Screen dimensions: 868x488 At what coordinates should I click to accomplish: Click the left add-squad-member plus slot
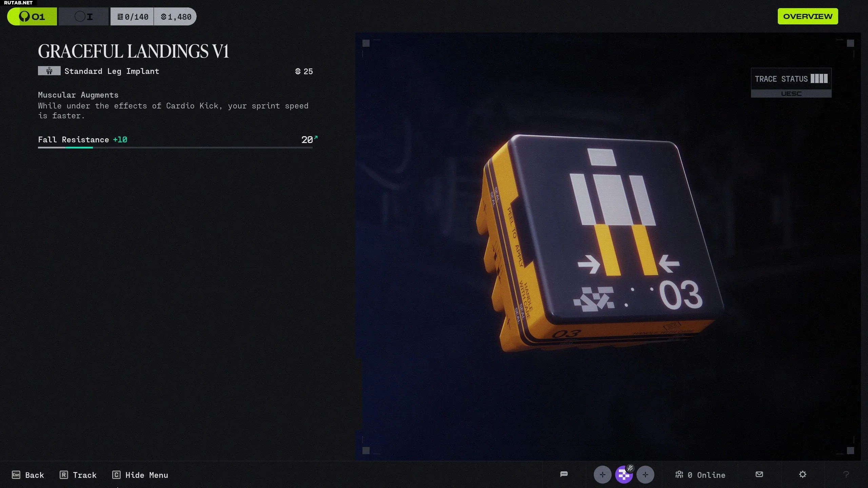click(x=602, y=475)
